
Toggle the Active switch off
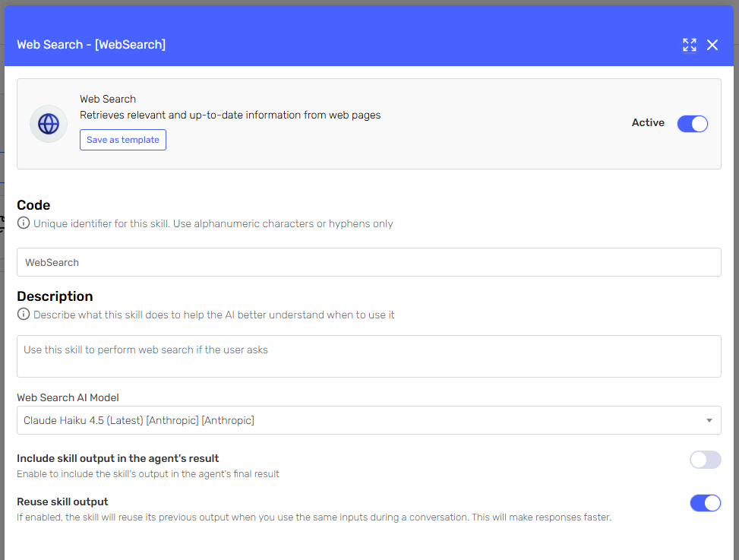point(692,124)
